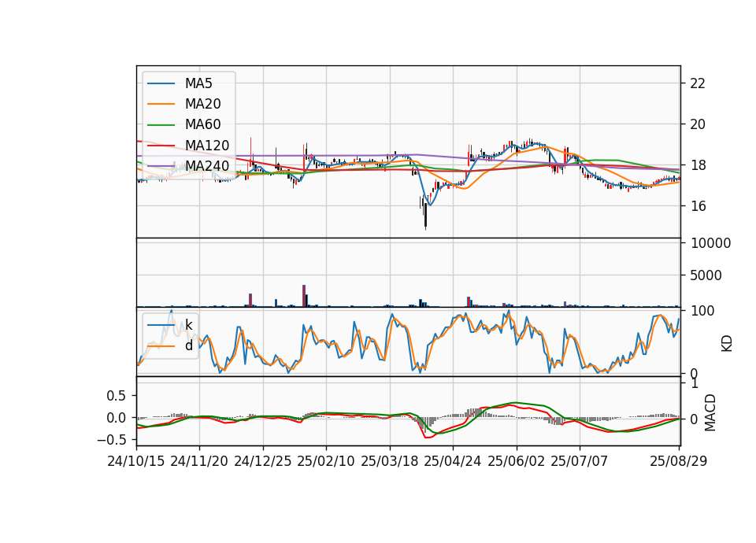
Task: Click the MACD left axis value 0.0
Action: pyautogui.click(x=116, y=418)
